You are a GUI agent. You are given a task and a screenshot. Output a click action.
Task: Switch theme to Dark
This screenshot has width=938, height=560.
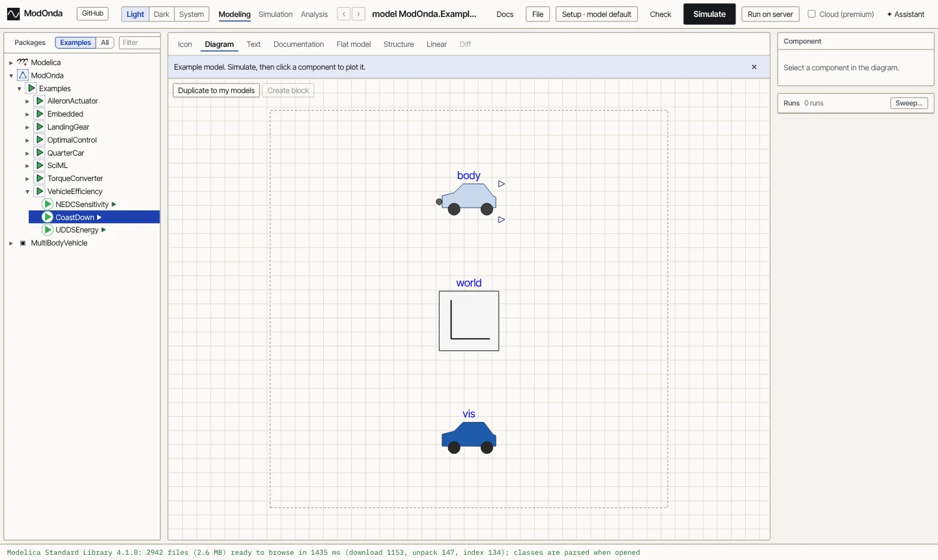coord(162,14)
